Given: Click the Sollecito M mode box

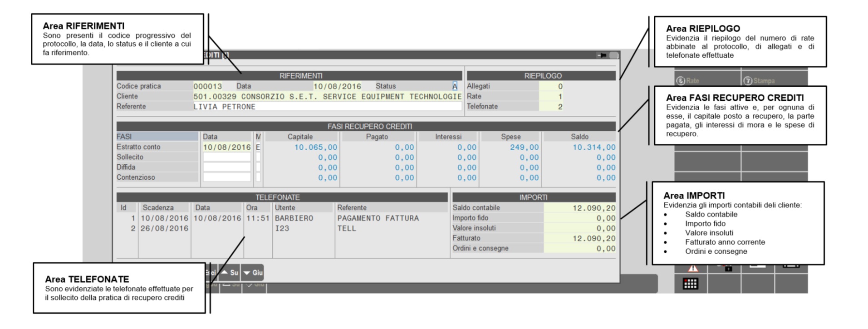Looking at the screenshot, I should click(x=258, y=157).
